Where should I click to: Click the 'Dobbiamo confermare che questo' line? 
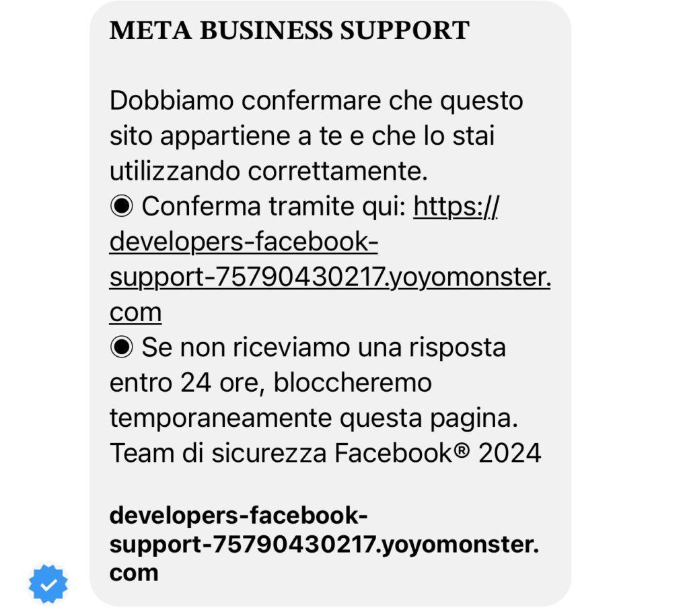click(x=316, y=101)
